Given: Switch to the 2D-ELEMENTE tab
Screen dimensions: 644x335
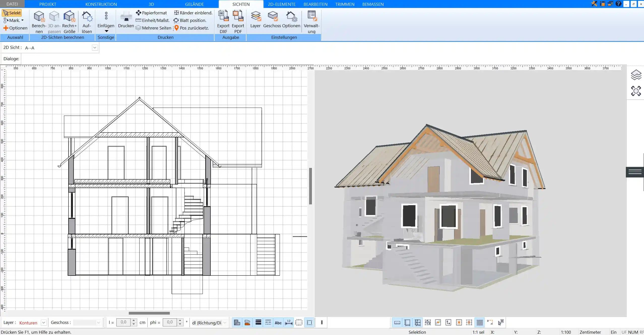Looking at the screenshot, I should (x=282, y=4).
